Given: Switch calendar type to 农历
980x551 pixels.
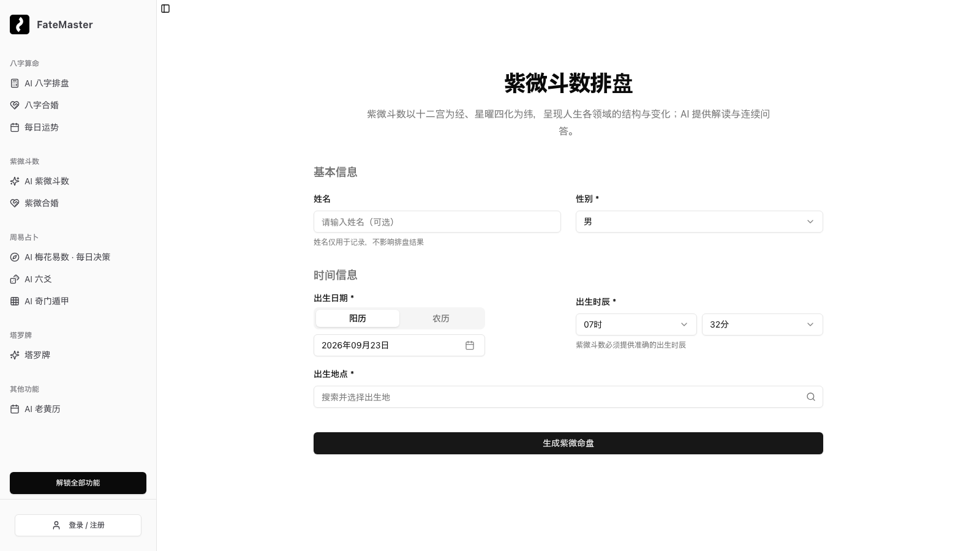Looking at the screenshot, I should click(441, 318).
